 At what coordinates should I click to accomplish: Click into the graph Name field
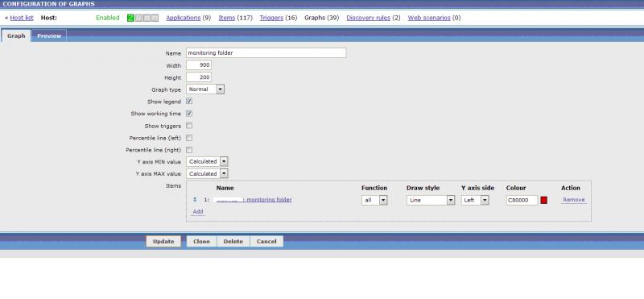coord(266,53)
